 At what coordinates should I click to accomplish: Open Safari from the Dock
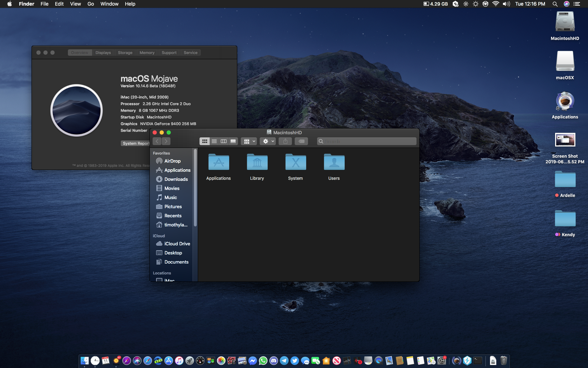148,361
